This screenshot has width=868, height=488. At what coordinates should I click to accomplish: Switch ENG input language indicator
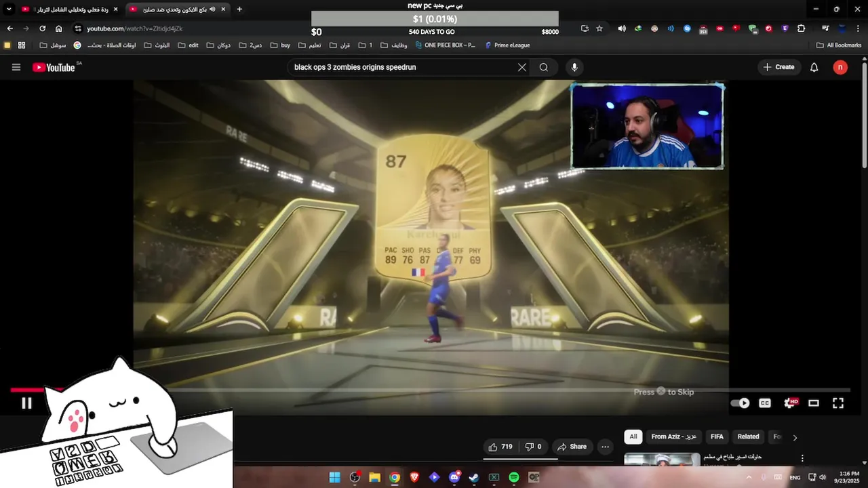(x=795, y=477)
